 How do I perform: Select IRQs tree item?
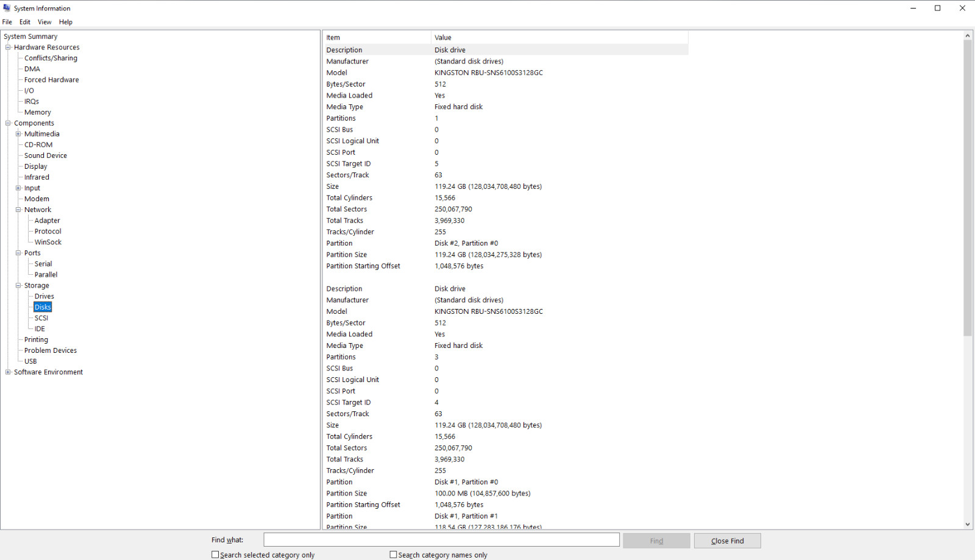(32, 102)
